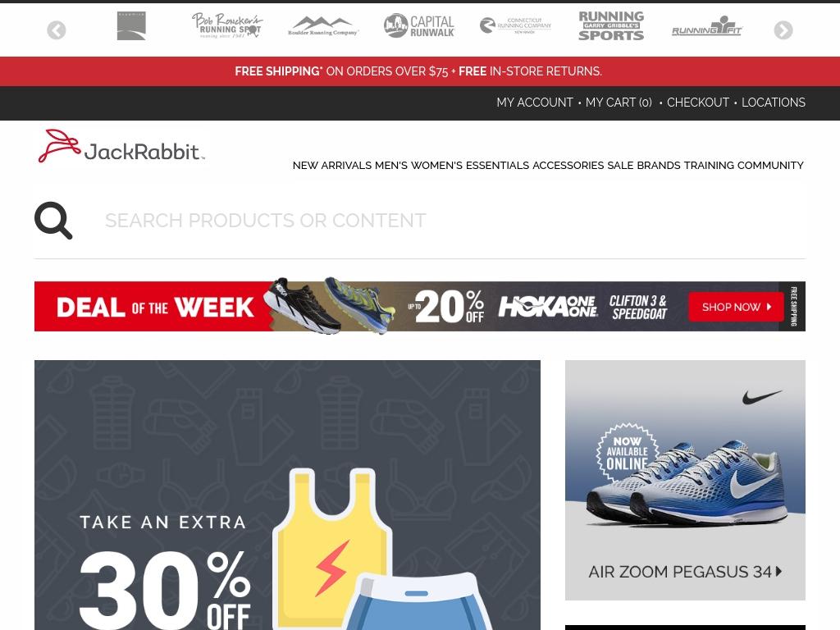Go to JackRabbit home logo

pos(121,146)
